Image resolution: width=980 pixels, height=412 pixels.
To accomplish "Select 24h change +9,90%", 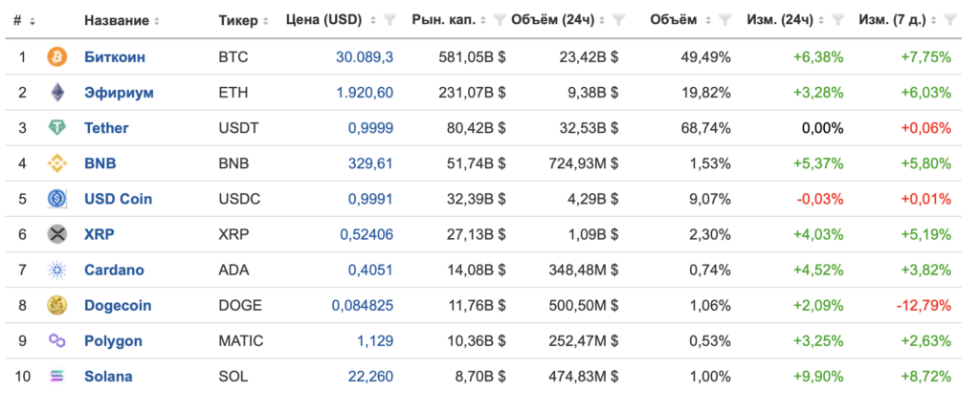I will [818, 377].
